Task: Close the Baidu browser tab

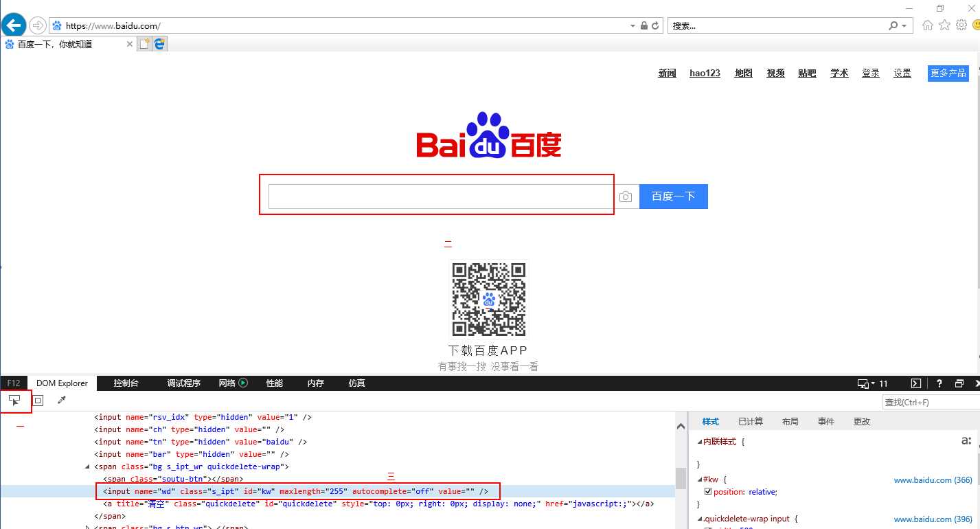Action: click(x=130, y=44)
